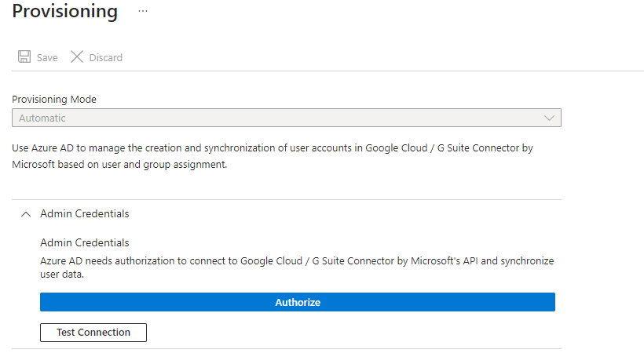Click the Admin Credentials section header text
Screen dimensions: 644x353
pyautogui.click(x=84, y=213)
